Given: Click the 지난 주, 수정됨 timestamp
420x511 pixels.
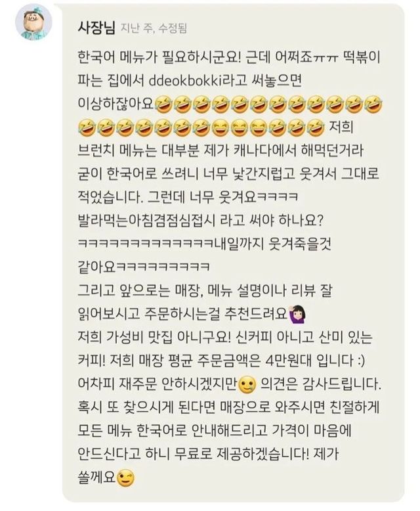Looking at the screenshot, I should tap(154, 28).
